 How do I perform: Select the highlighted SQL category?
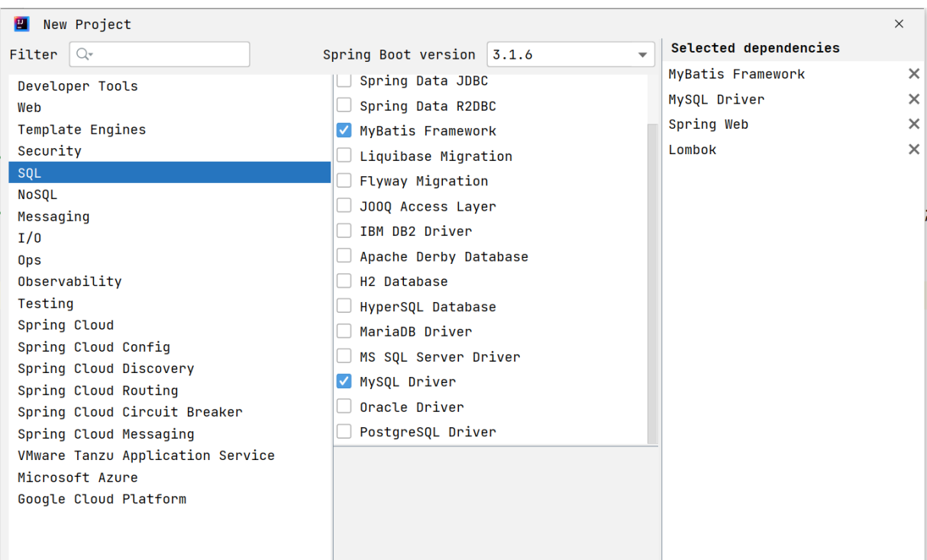click(170, 172)
